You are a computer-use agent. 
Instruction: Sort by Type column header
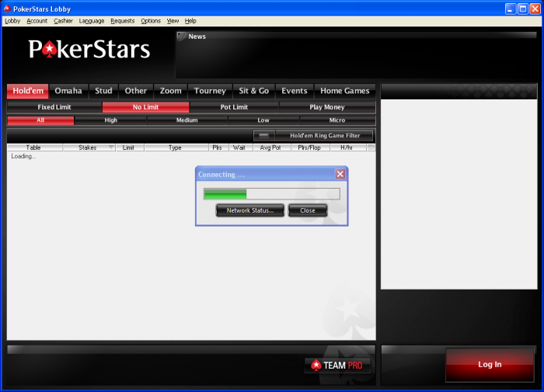(x=176, y=147)
